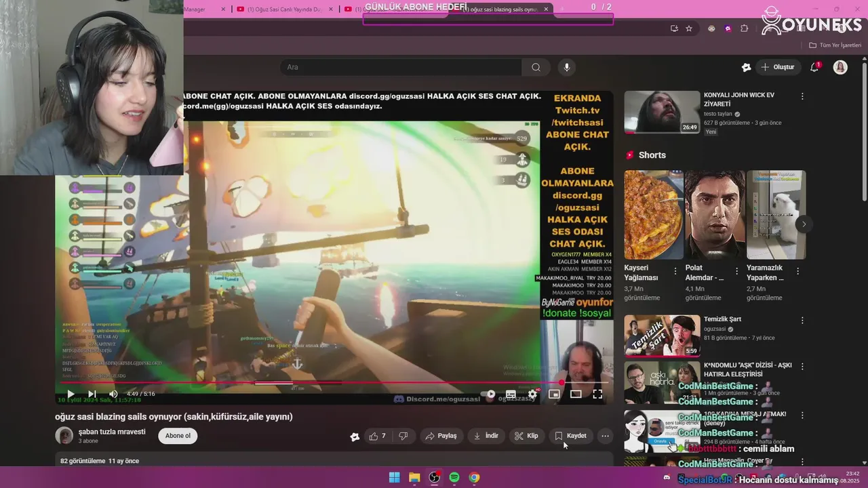
Task: Play the YouTube video
Action: coord(71,394)
